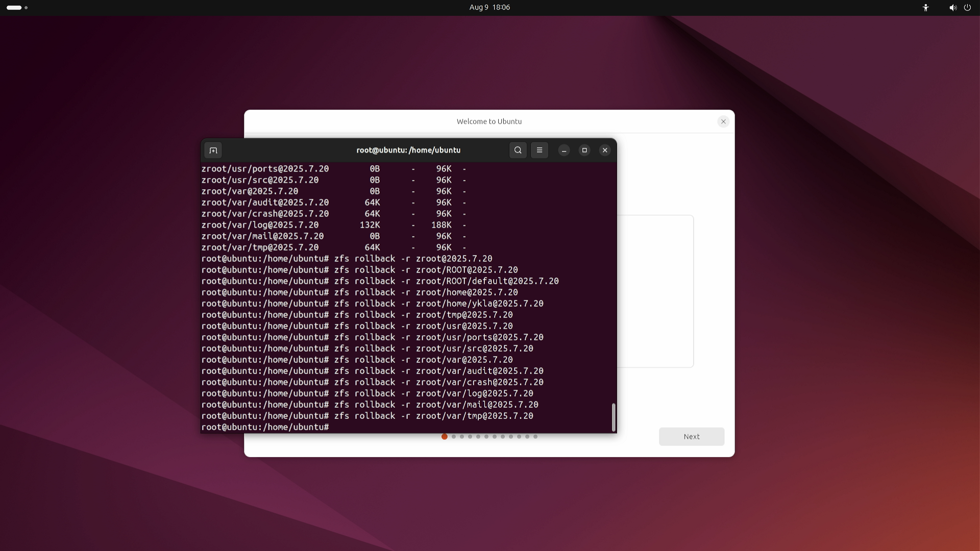This screenshot has height=551, width=980.
Task: Place the cursor at the root shell prompt
Action: (337, 428)
